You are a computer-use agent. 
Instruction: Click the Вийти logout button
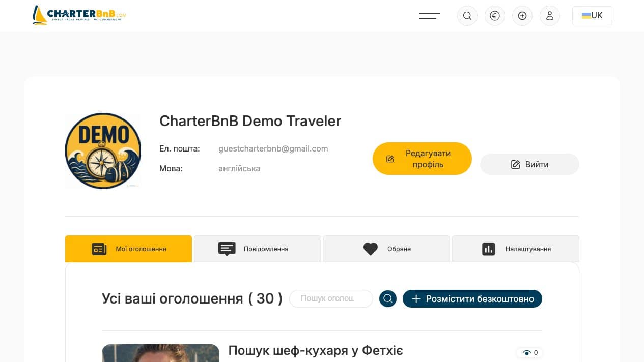(x=529, y=164)
